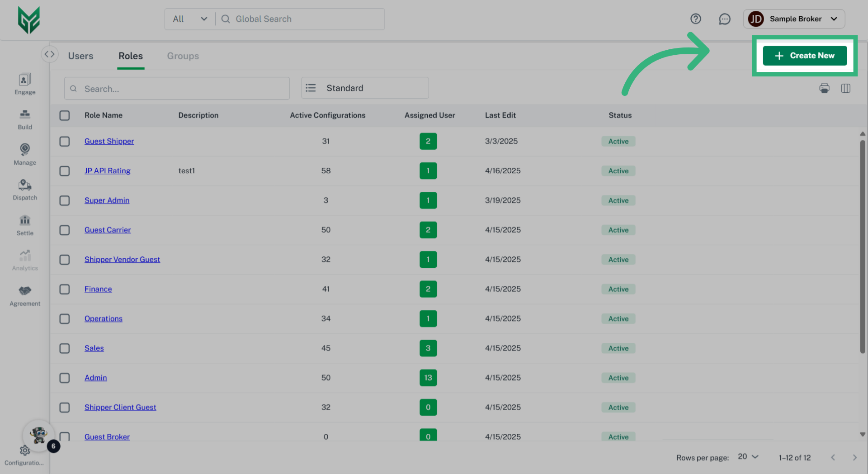
Task: Select the Finance role checkbox
Action: [x=65, y=289]
